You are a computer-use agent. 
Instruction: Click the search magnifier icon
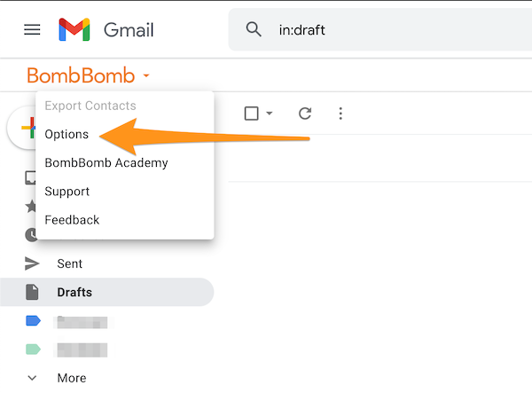(x=254, y=29)
